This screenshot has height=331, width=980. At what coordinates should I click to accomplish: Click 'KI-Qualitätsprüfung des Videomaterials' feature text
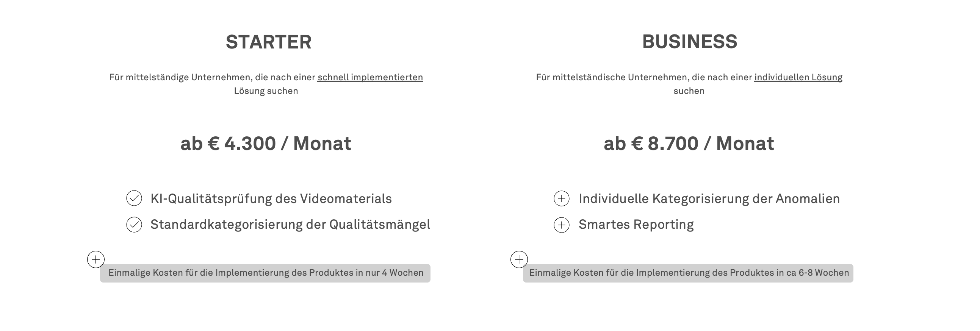(271, 199)
